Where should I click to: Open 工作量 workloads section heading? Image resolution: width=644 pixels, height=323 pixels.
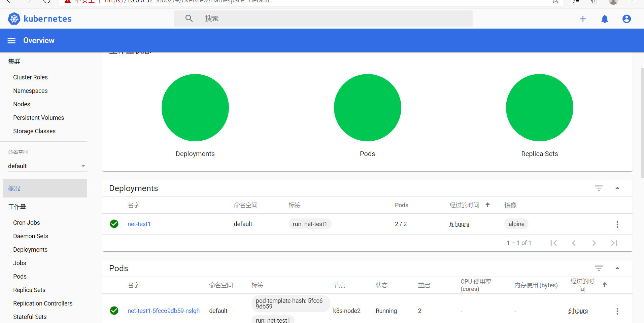(17, 207)
